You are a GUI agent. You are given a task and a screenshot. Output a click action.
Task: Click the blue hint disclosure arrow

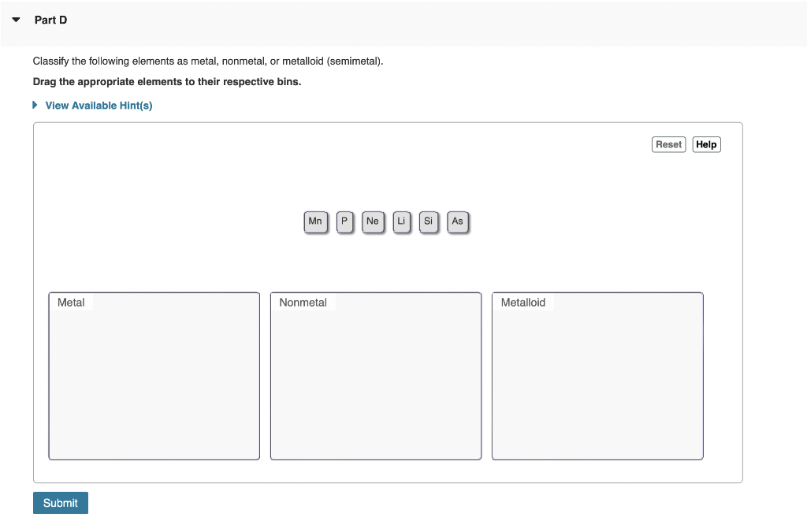click(35, 105)
